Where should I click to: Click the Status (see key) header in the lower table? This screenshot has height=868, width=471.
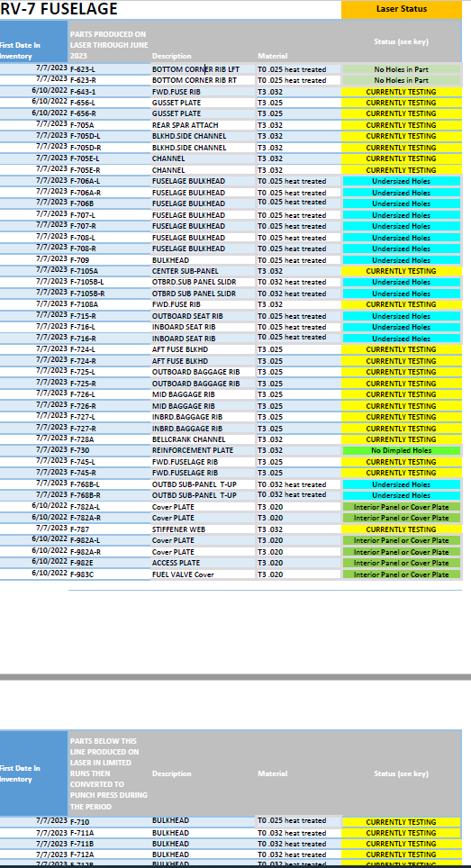click(402, 773)
